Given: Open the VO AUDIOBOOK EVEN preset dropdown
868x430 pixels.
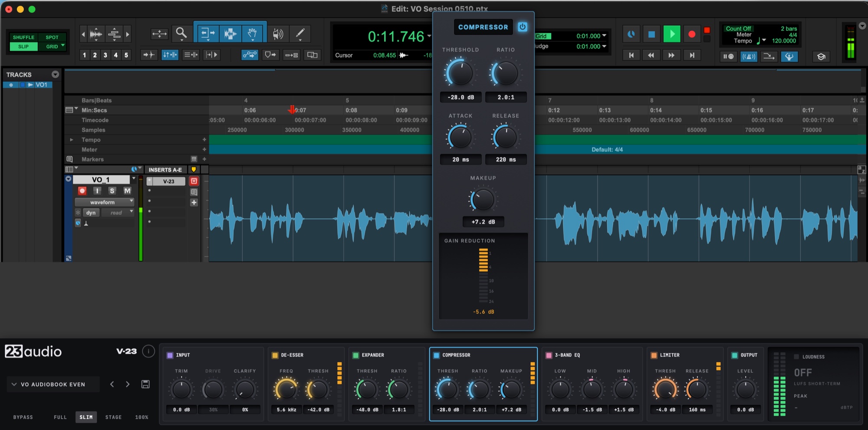Looking at the screenshot, I should (x=53, y=384).
